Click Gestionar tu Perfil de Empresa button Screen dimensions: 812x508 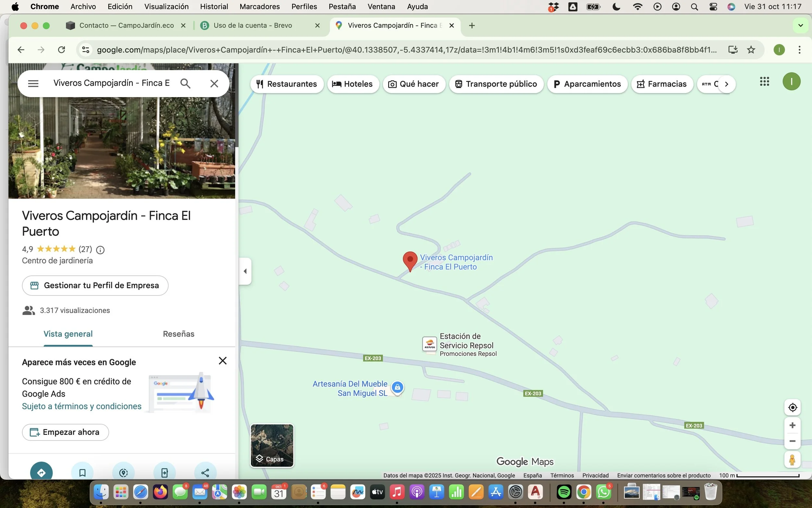[x=95, y=285]
